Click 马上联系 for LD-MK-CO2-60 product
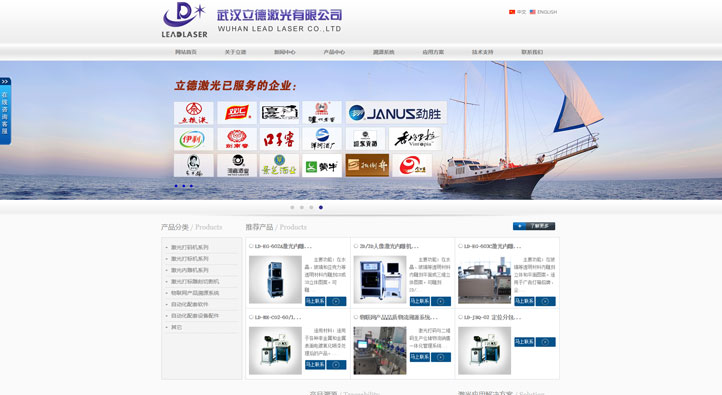This screenshot has width=722, height=395. pos(315,365)
